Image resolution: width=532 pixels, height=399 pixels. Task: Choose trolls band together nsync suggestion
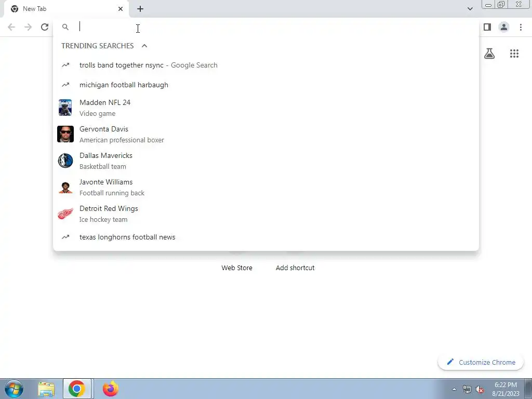265,65
